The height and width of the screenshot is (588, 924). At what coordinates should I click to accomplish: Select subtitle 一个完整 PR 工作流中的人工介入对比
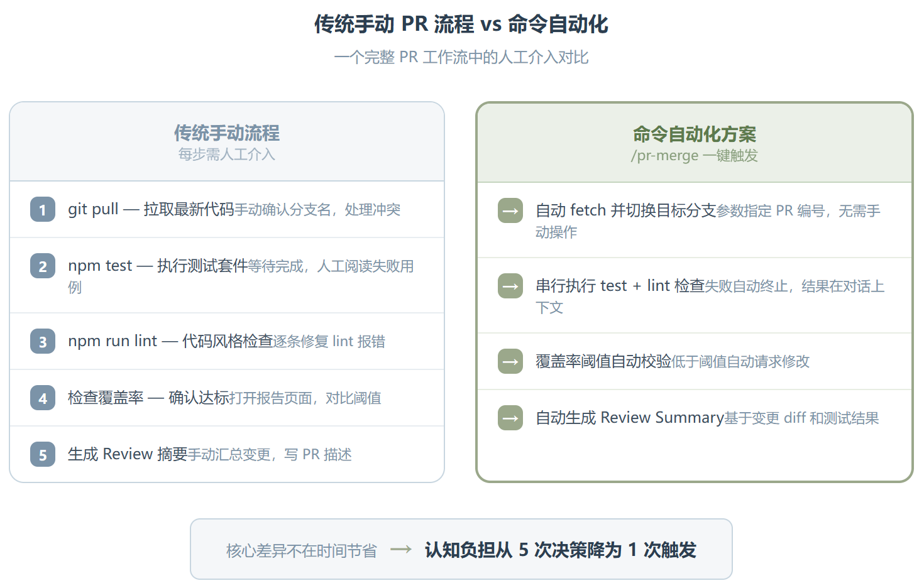[x=461, y=57]
